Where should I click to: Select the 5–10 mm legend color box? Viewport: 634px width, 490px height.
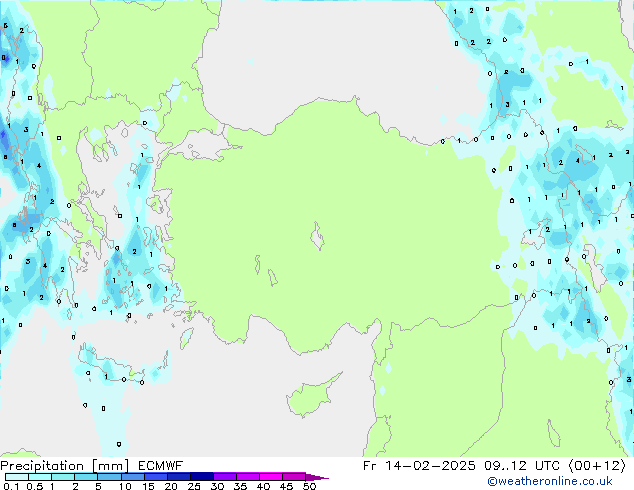(x=110, y=477)
